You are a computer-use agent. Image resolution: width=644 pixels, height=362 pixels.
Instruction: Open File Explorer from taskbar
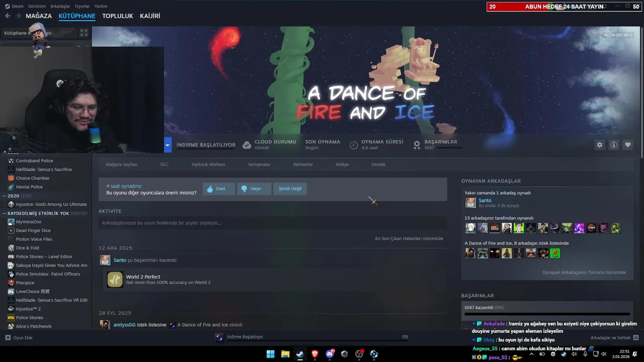[285, 354]
